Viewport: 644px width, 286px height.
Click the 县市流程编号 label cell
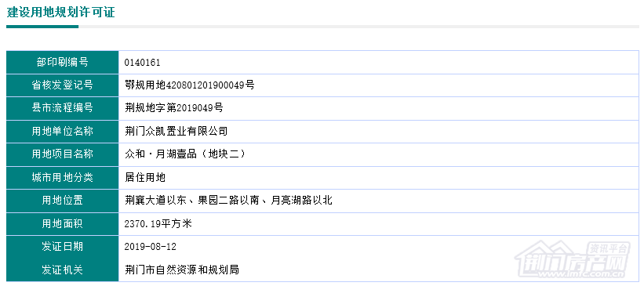coord(63,108)
